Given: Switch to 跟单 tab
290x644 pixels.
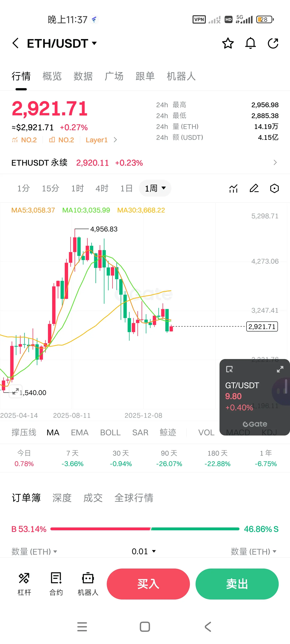Looking at the screenshot, I should click(145, 76).
